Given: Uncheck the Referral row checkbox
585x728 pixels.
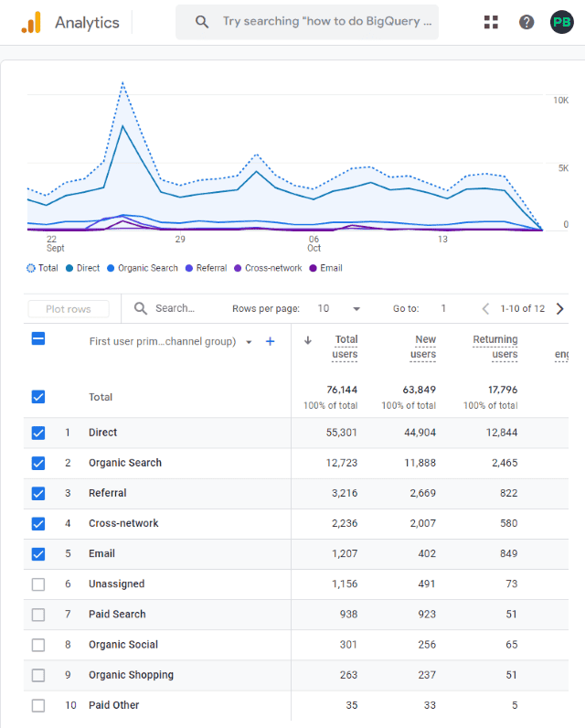Looking at the screenshot, I should coord(38,493).
